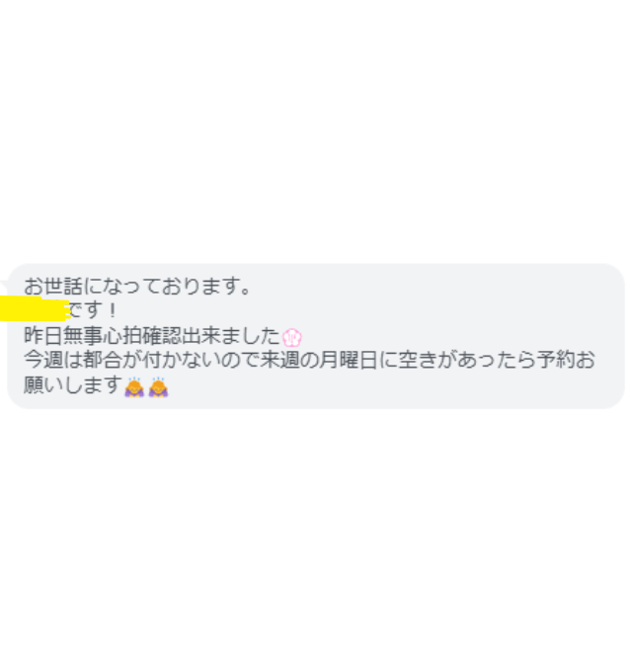Click the pink flower emoji in the message
This screenshot has width=632, height=672.
tap(292, 338)
